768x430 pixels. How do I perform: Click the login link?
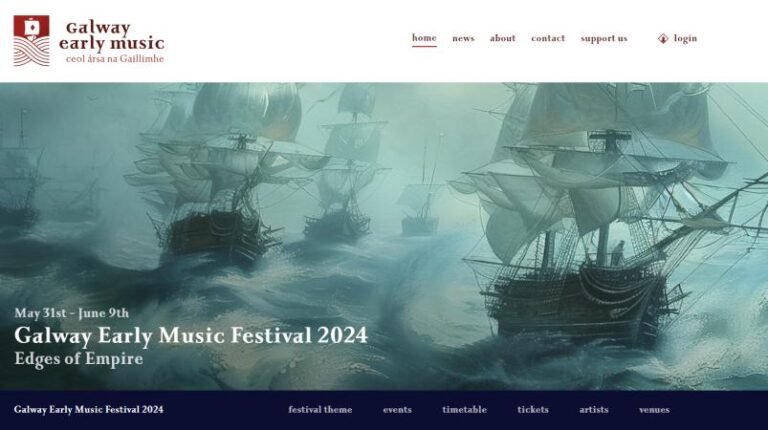(x=685, y=38)
